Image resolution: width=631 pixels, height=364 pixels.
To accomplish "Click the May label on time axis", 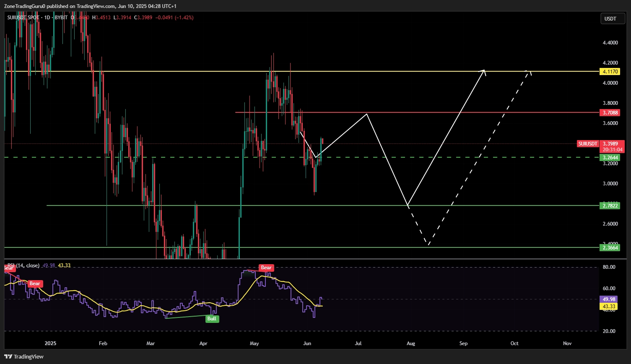I will click(254, 343).
